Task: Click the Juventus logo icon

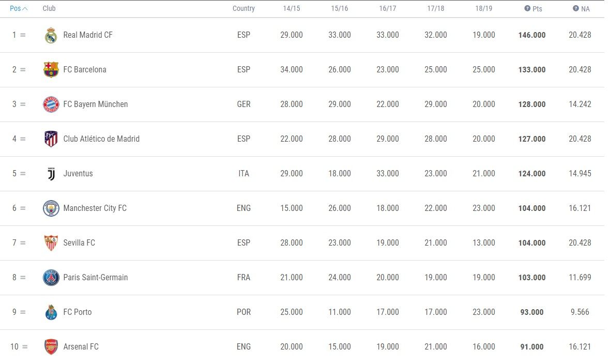Action: tap(51, 174)
